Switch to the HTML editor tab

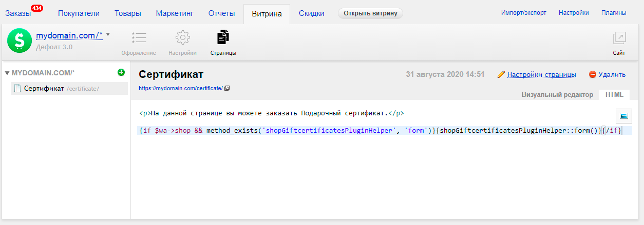click(614, 95)
